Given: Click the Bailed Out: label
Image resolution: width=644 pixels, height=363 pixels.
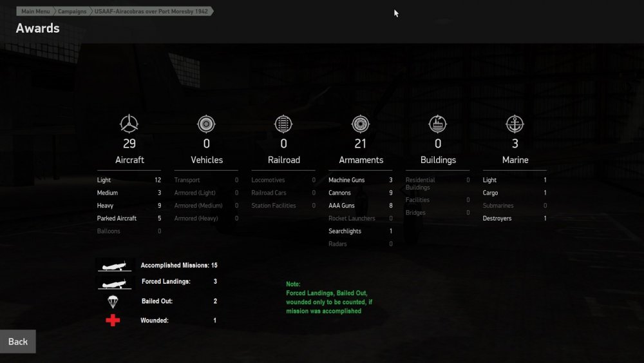Looking at the screenshot, I should point(157,301).
